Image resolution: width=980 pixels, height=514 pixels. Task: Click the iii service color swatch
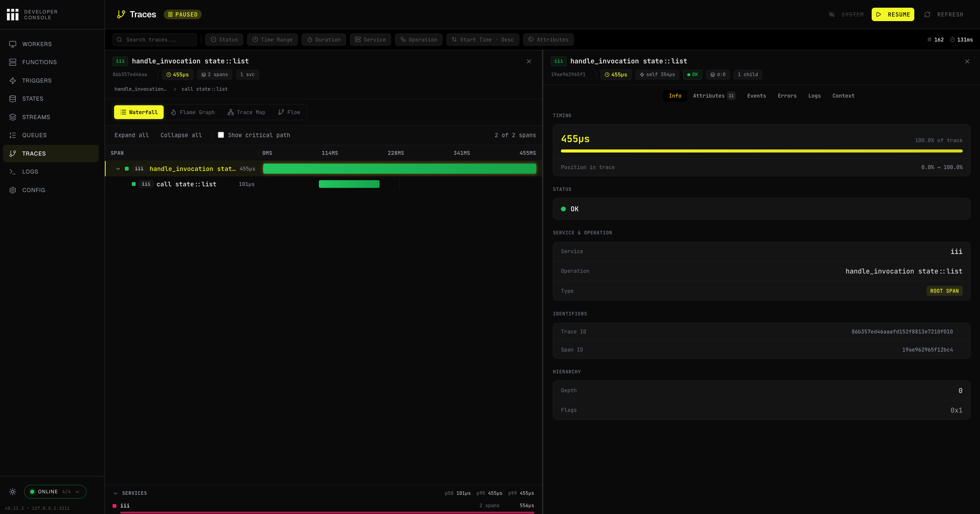(x=114, y=506)
